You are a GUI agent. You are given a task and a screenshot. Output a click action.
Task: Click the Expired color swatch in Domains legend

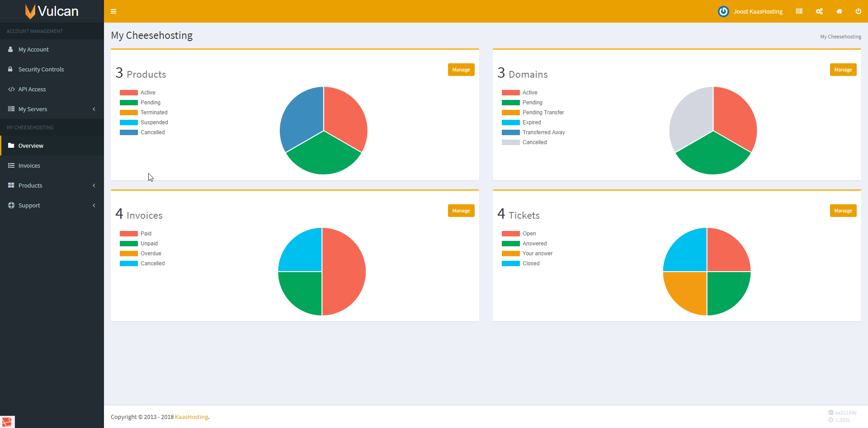point(510,122)
